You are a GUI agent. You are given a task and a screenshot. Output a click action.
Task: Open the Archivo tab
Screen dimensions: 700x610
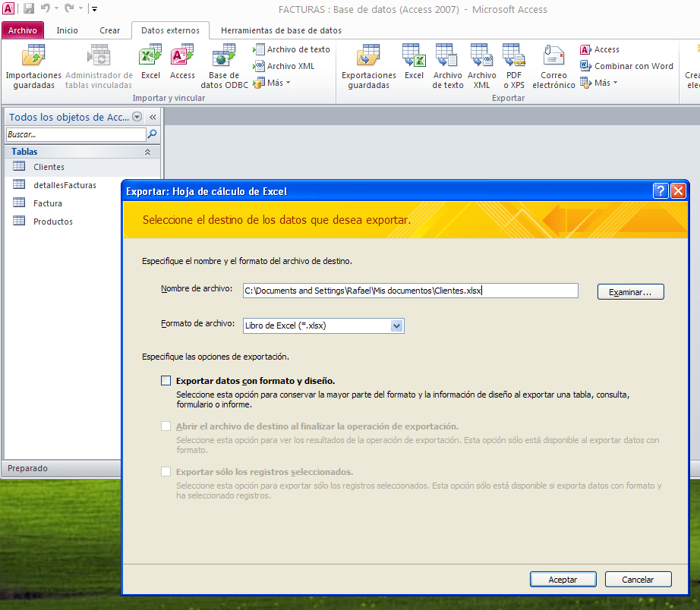(x=23, y=30)
